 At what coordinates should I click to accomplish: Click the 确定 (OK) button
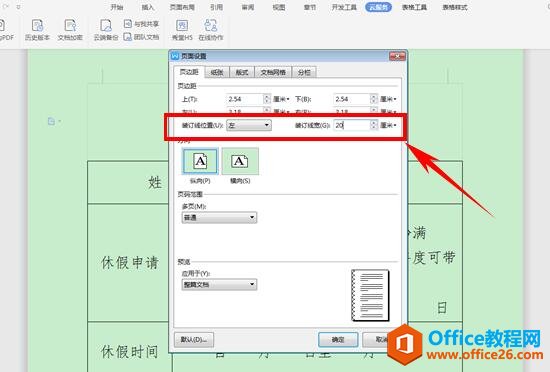point(338,339)
